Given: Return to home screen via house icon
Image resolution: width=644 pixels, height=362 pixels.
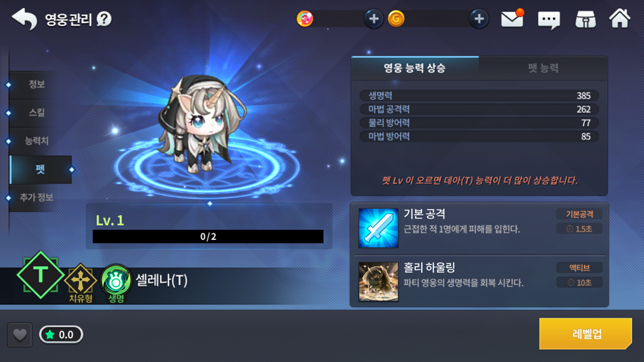Looking at the screenshot, I should 620,18.
